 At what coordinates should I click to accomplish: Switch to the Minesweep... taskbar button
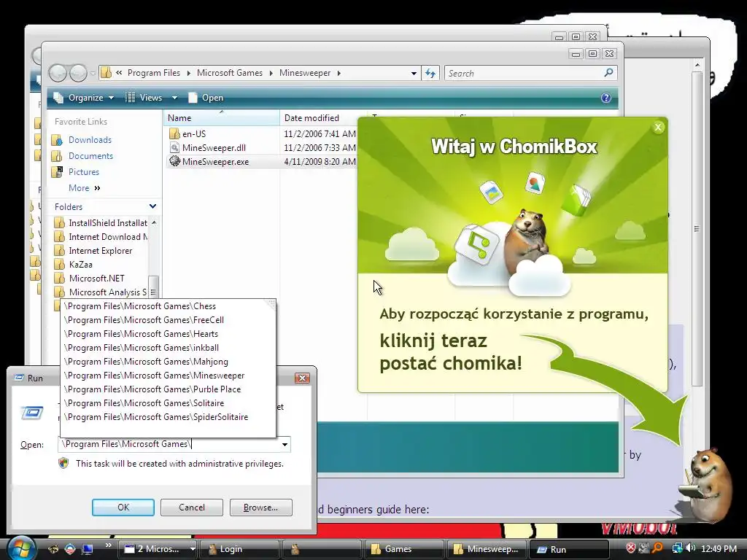point(485,549)
